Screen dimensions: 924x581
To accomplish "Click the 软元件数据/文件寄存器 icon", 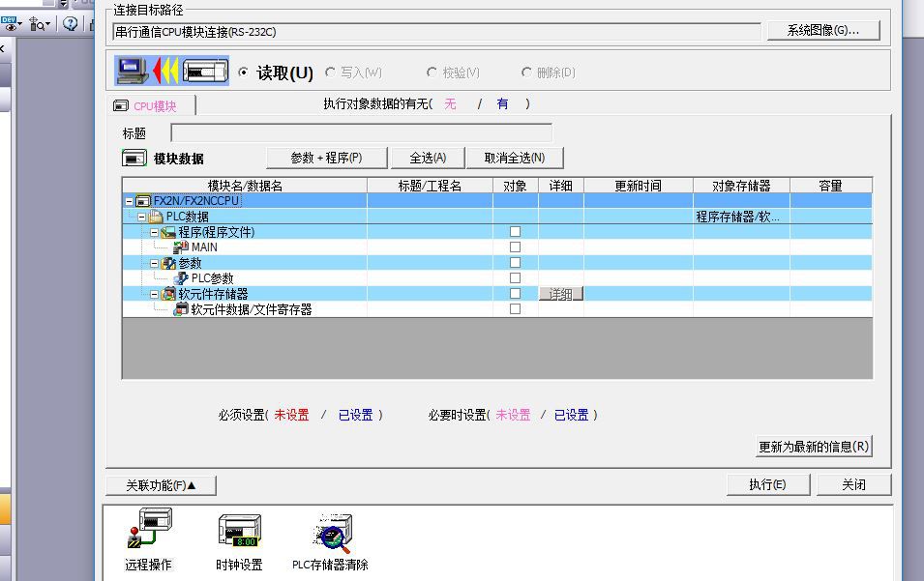I will (181, 309).
